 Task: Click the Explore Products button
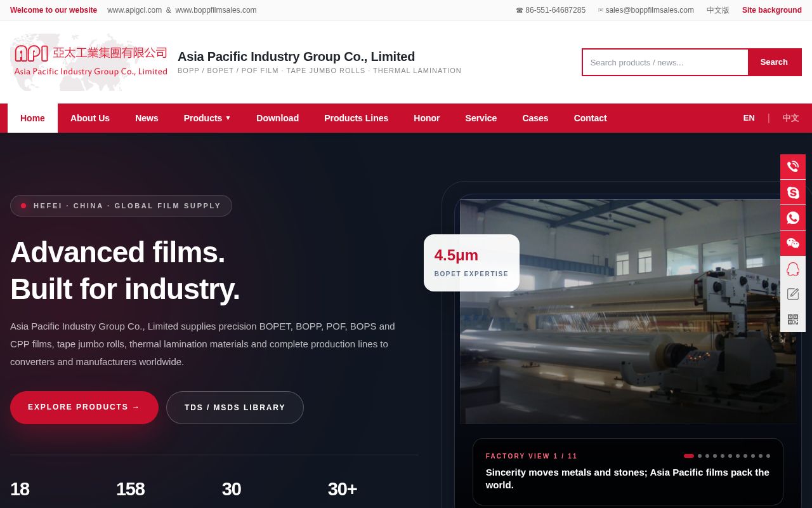84,408
